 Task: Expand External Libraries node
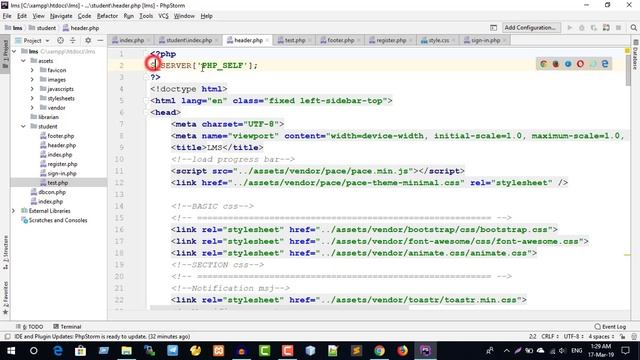pyautogui.click(x=13, y=211)
